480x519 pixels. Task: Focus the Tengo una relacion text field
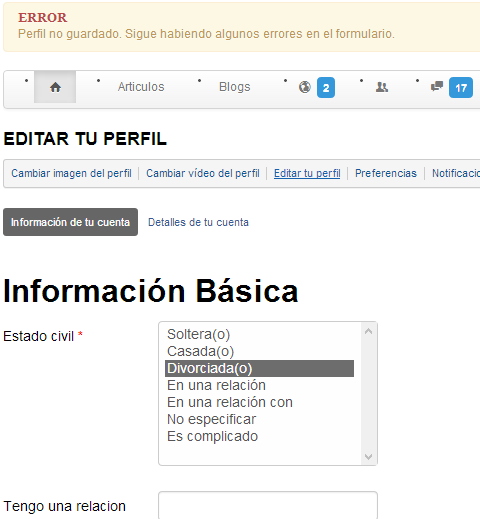click(x=268, y=506)
